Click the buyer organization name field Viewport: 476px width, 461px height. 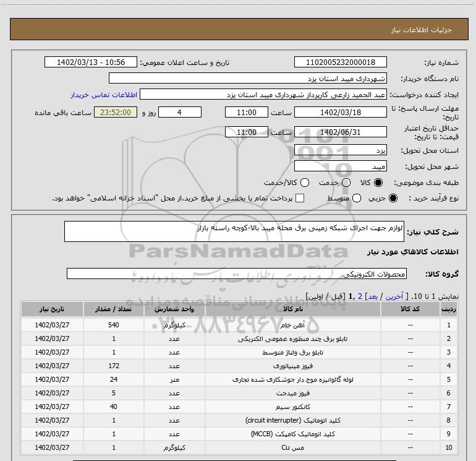pyautogui.click(x=248, y=79)
